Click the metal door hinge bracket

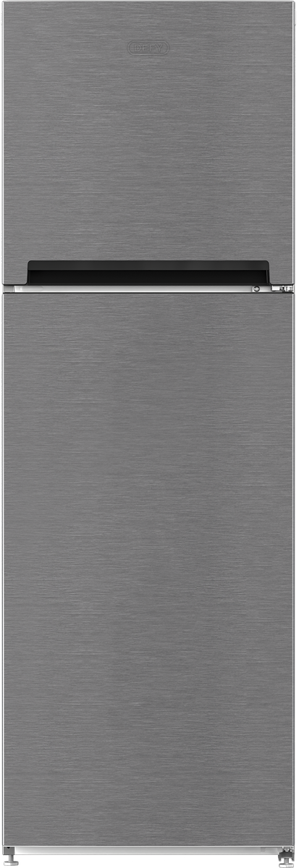coord(283,289)
